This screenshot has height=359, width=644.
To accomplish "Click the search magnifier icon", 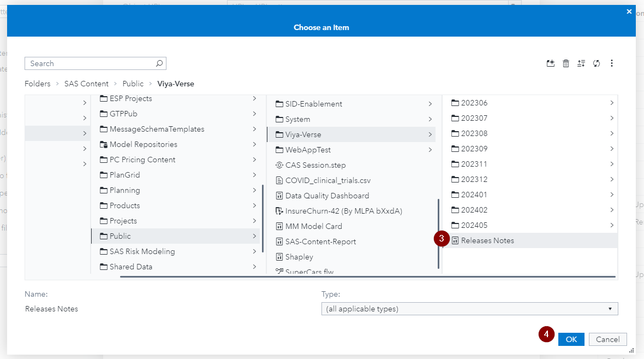I will [x=158, y=63].
